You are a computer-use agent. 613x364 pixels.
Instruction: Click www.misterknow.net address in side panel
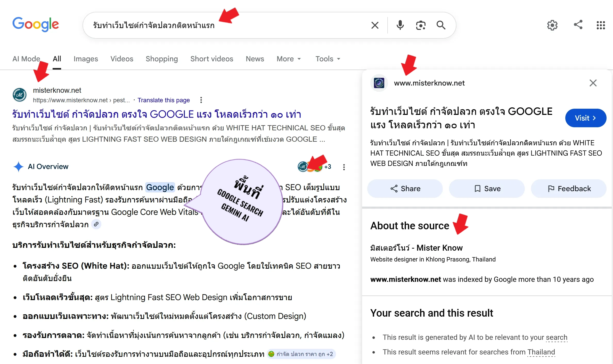pyautogui.click(x=429, y=83)
